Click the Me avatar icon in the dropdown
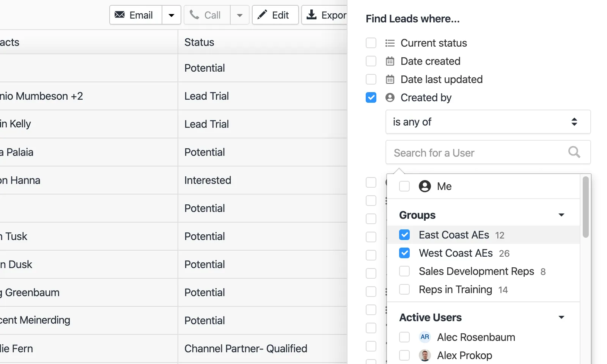The image size is (607, 364). 425,186
